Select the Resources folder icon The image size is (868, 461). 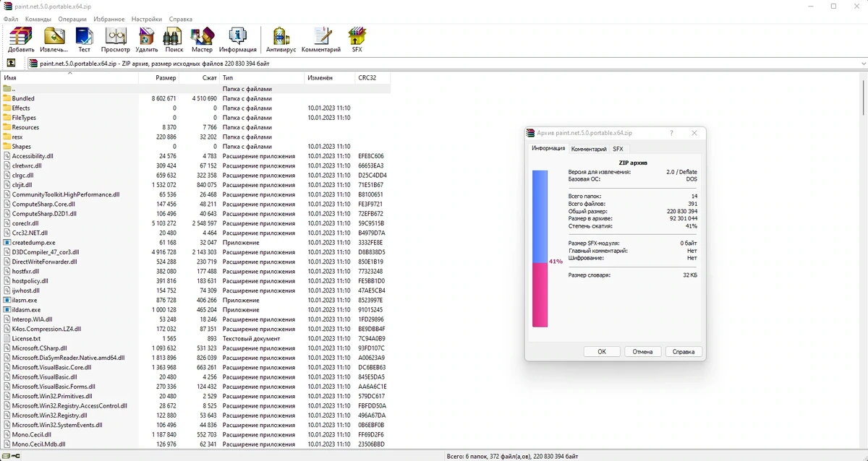(7, 127)
